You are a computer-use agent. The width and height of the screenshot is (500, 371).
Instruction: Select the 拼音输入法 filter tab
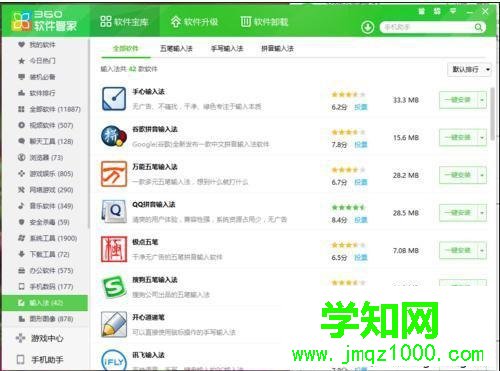coord(278,49)
